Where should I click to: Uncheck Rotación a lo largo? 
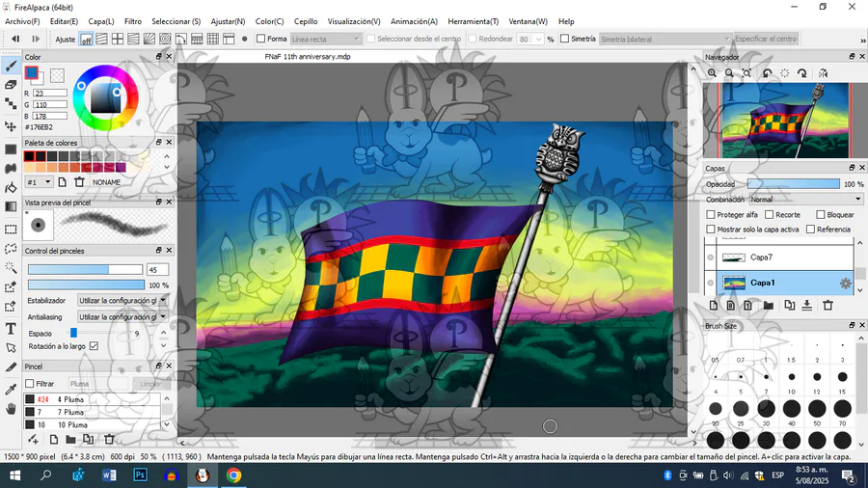[x=95, y=346]
